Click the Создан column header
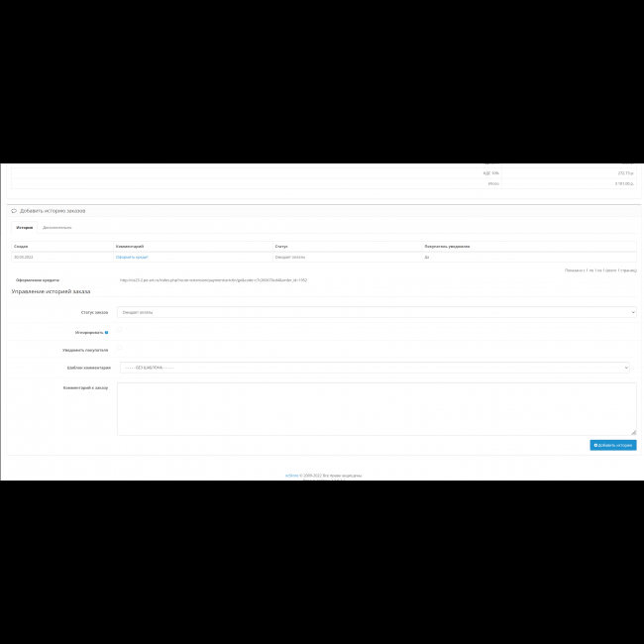Viewport: 644px width, 644px height. [x=21, y=246]
